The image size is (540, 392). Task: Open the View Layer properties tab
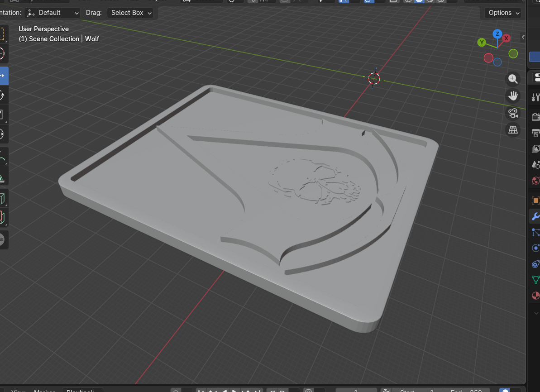tap(535, 149)
